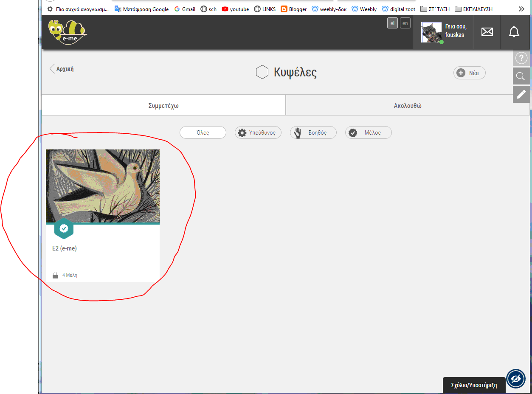Viewport: 532px width, 394px height.
Task: Click the E2 (e-me) hive title
Action: click(65, 248)
